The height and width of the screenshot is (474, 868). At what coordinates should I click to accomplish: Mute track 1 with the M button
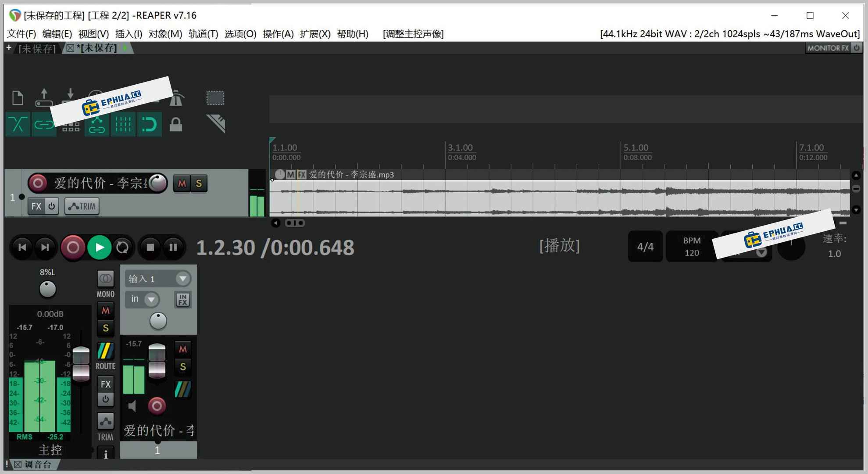click(181, 183)
